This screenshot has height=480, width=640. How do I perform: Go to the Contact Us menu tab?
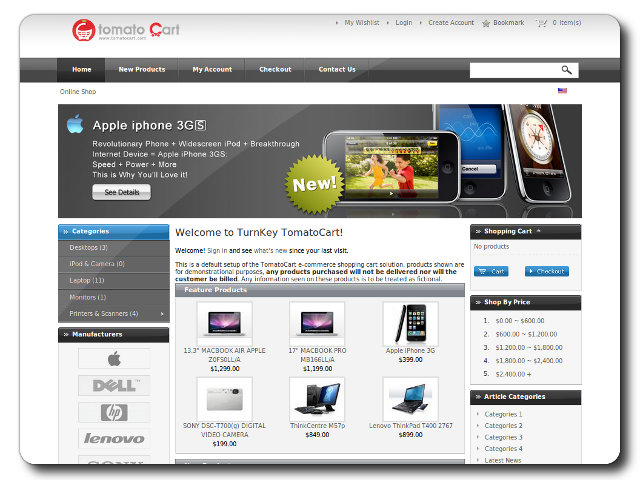[337, 70]
